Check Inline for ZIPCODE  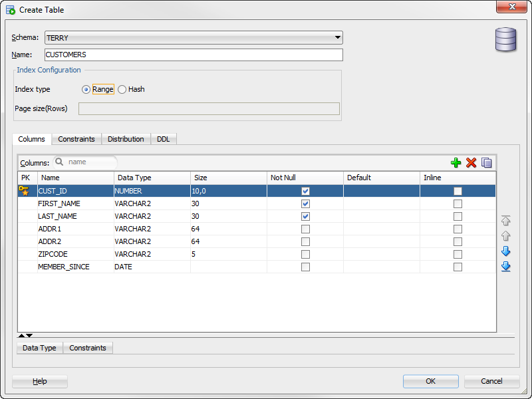click(458, 254)
